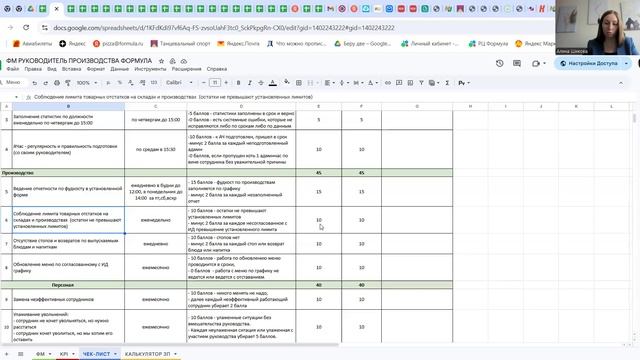Add a new sheet with plus

(6, 354)
